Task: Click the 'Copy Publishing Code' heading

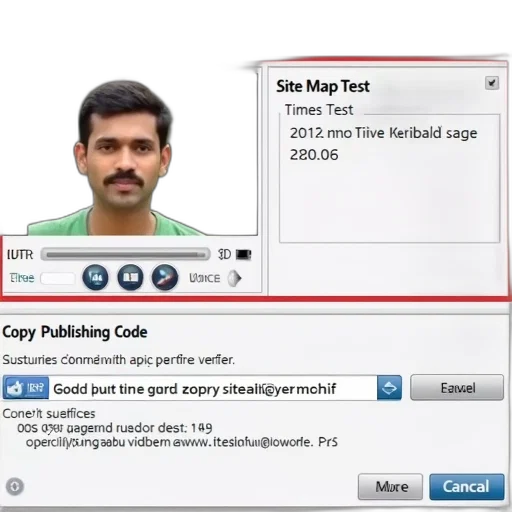Action: 75,332
